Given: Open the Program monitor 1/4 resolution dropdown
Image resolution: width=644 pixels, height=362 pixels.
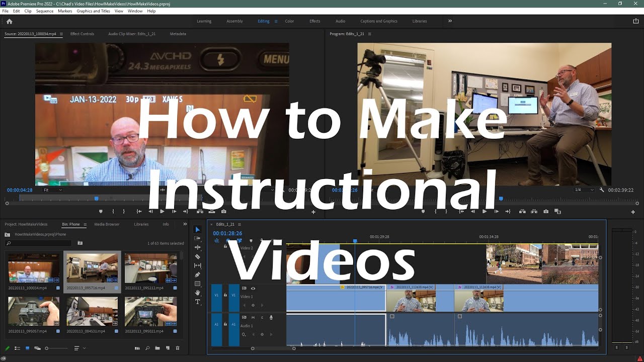Looking at the screenshot, I should point(581,190).
